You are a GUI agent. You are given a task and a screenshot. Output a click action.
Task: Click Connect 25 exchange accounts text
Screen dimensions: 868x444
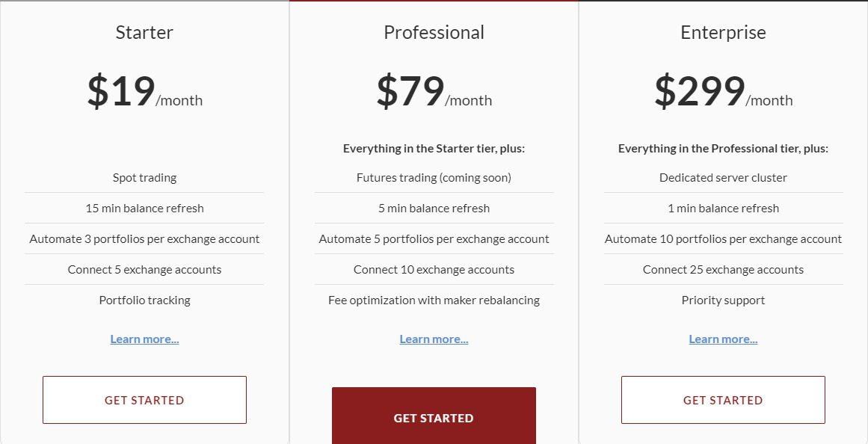(723, 270)
